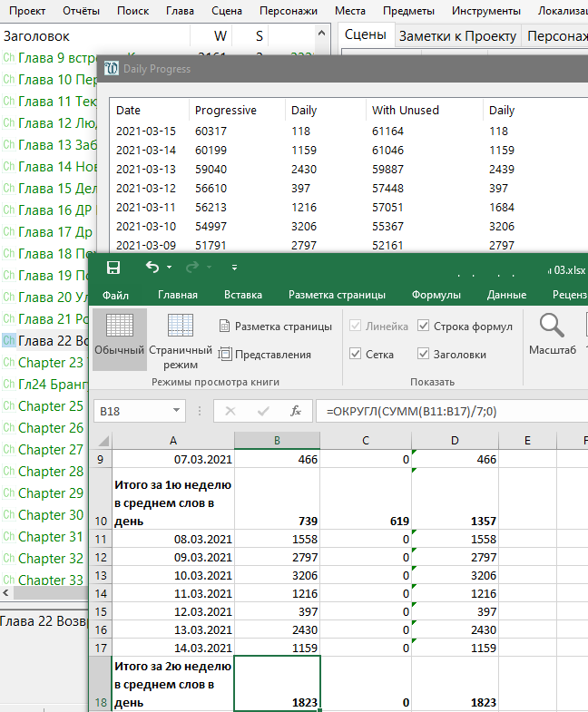The image size is (588, 712).
Task: Click the Progressive column header
Action: pos(237,111)
